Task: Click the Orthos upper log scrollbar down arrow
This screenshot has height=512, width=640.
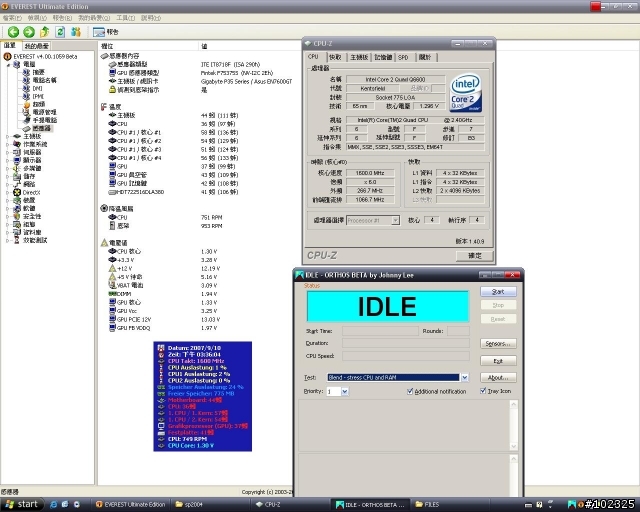Action: [x=513, y=446]
